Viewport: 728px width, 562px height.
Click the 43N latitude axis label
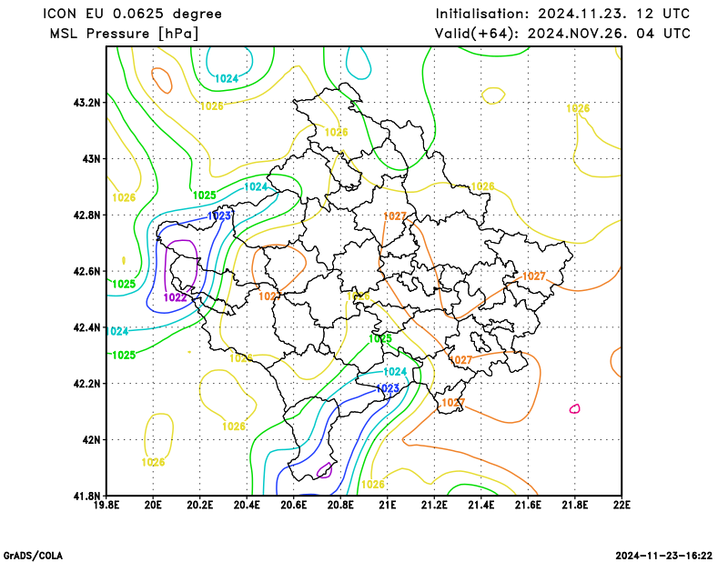coord(92,159)
